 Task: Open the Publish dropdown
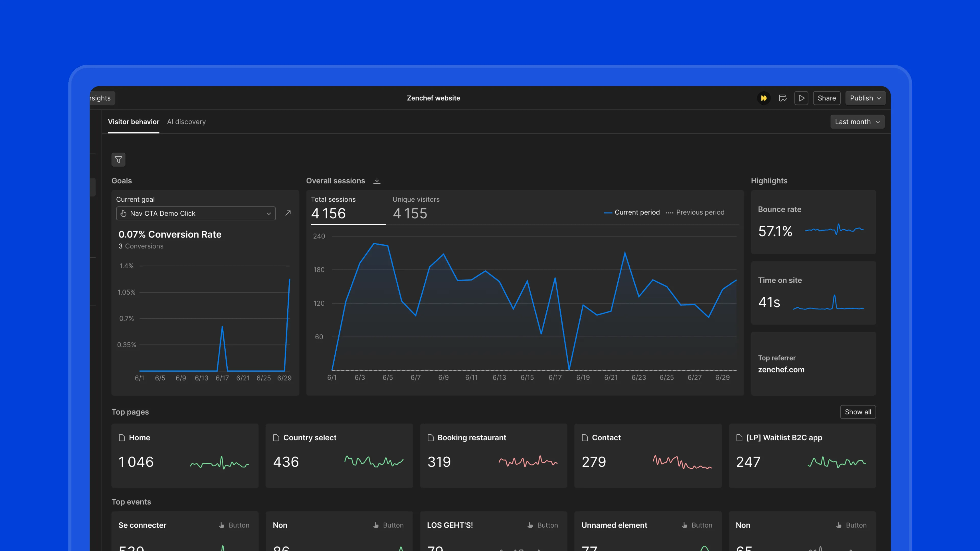(x=865, y=98)
